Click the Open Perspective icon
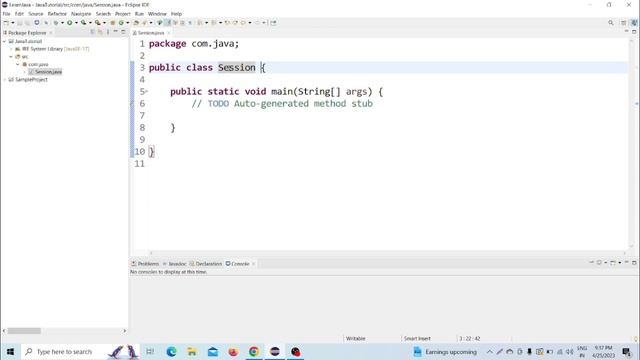 click(623, 23)
